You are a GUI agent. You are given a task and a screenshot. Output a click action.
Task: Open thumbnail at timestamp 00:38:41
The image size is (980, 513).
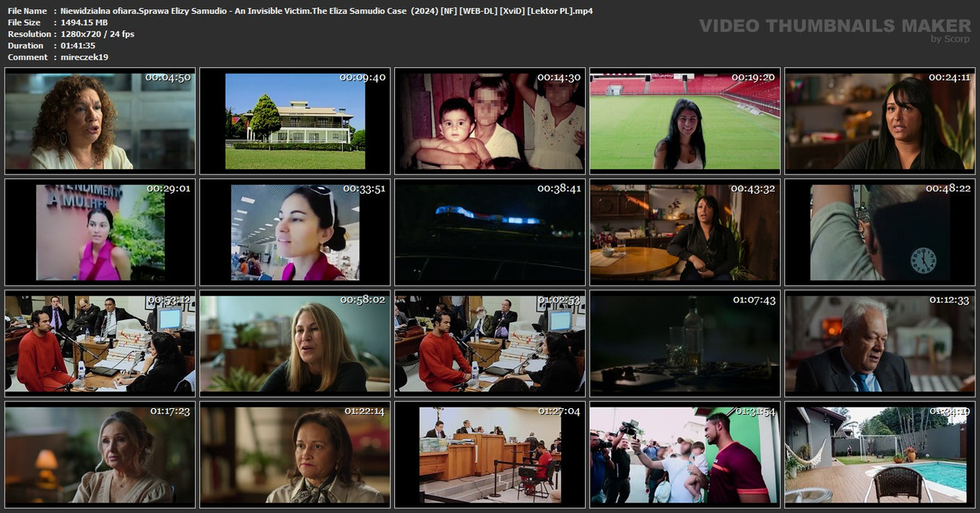pos(490,232)
